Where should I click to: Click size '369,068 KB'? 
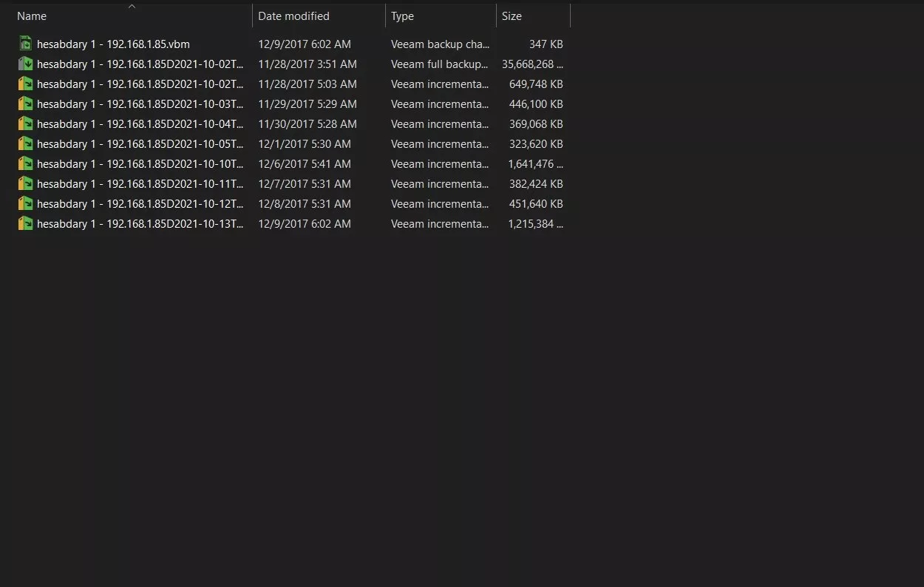[536, 124]
